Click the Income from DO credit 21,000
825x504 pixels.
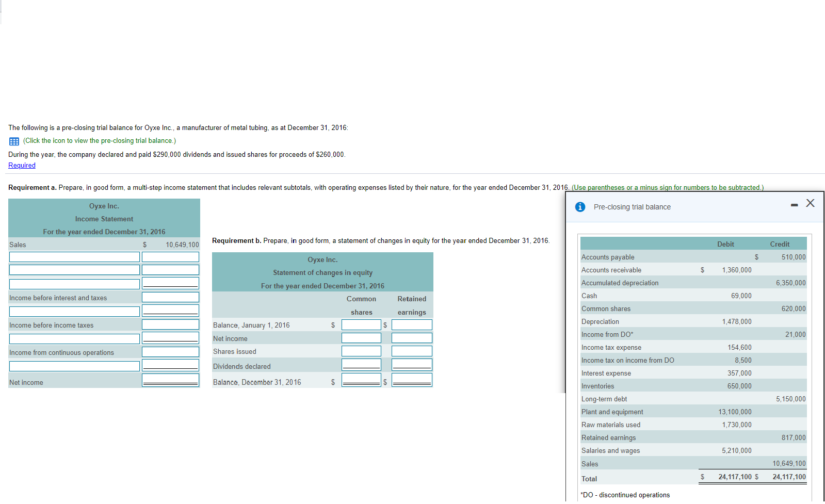pyautogui.click(x=795, y=335)
